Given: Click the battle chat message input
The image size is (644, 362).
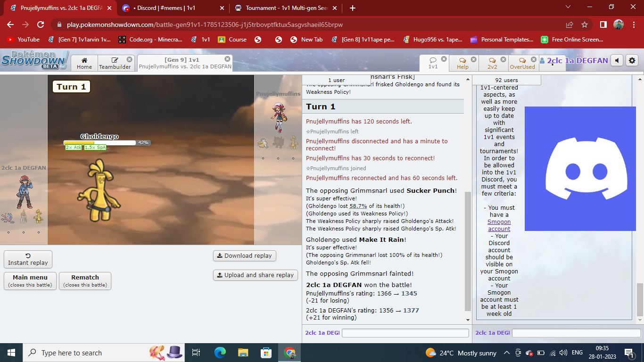Looking at the screenshot, I should click(x=405, y=333).
